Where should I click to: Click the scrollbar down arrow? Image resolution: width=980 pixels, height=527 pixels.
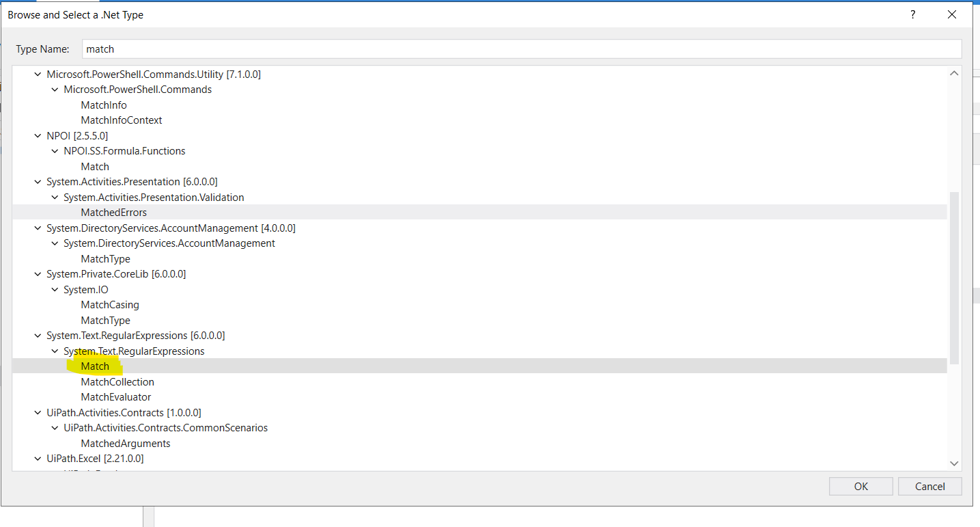tap(954, 463)
